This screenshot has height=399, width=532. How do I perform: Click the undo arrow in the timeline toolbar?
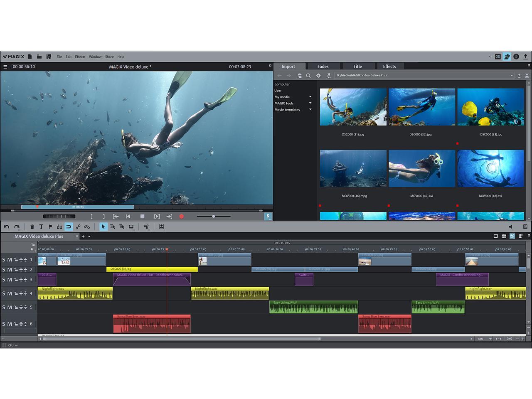(7, 227)
